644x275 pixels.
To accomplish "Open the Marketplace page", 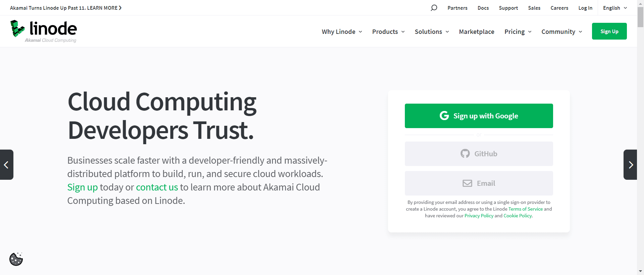I will (x=476, y=32).
